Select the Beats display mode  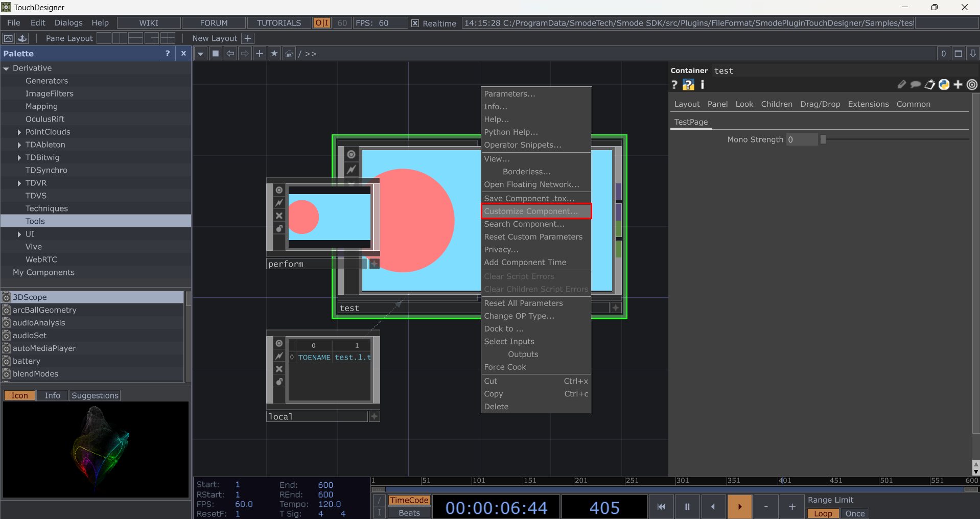(409, 513)
